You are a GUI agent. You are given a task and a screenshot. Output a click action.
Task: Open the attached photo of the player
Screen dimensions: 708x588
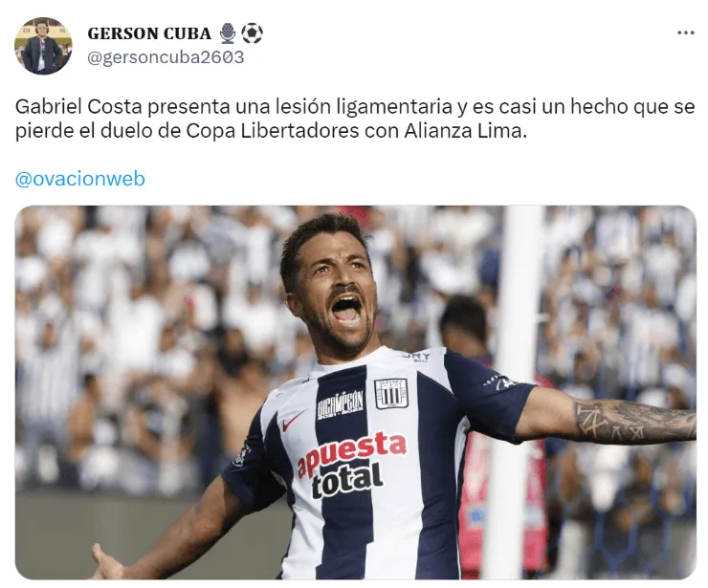pyautogui.click(x=355, y=392)
